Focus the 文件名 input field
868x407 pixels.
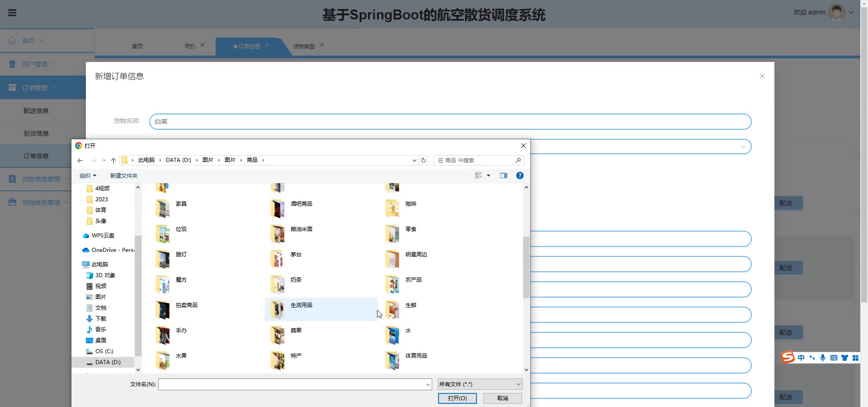292,384
